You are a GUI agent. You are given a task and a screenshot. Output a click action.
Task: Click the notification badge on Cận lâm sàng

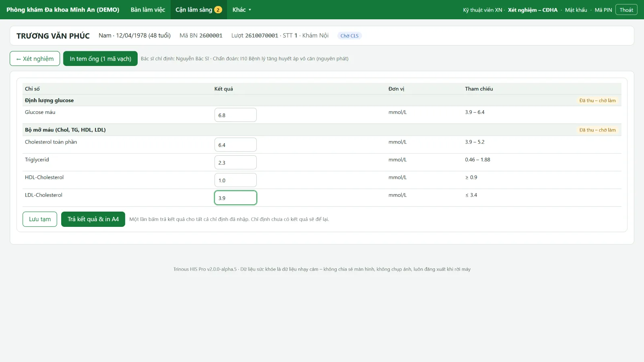pos(218,10)
